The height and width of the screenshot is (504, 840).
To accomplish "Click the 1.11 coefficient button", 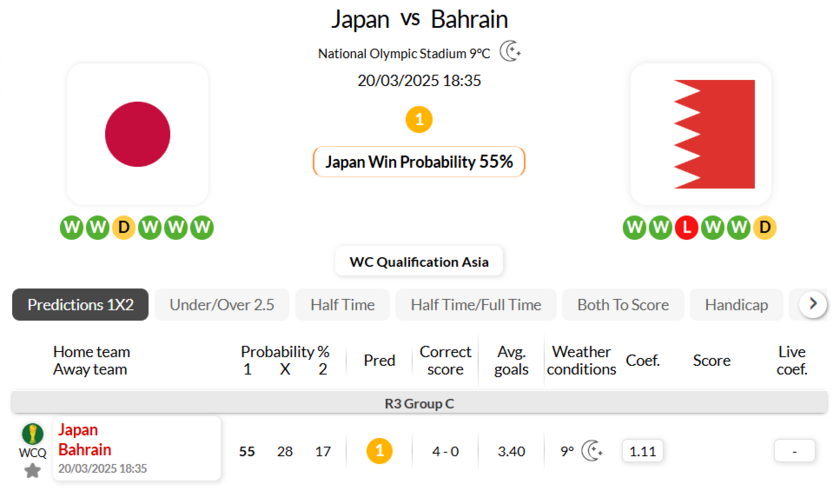I will (642, 451).
